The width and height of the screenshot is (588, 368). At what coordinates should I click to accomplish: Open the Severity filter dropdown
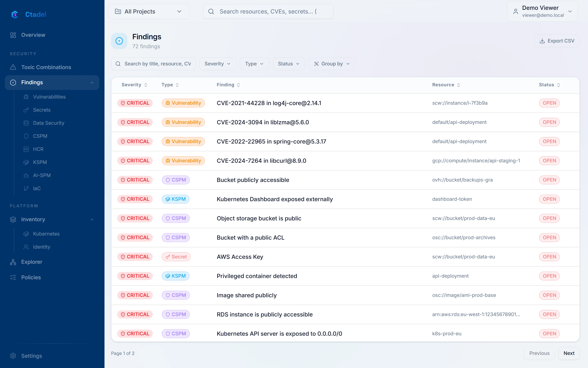217,64
